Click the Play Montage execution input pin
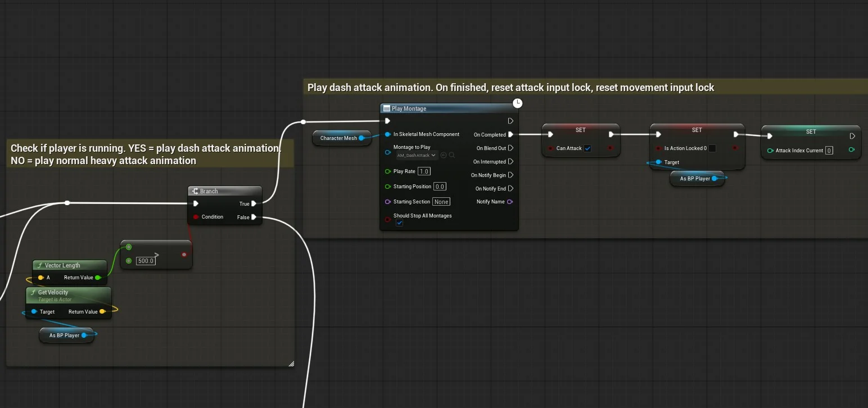 (x=387, y=121)
